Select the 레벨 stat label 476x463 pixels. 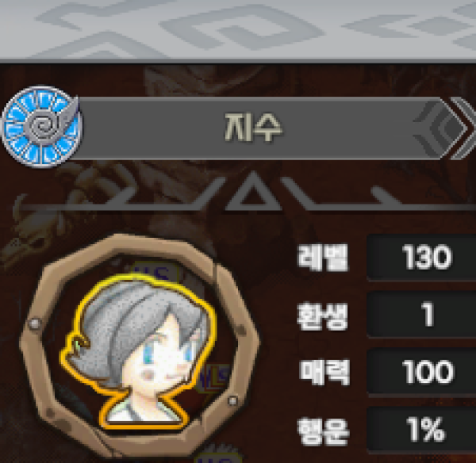click(323, 258)
